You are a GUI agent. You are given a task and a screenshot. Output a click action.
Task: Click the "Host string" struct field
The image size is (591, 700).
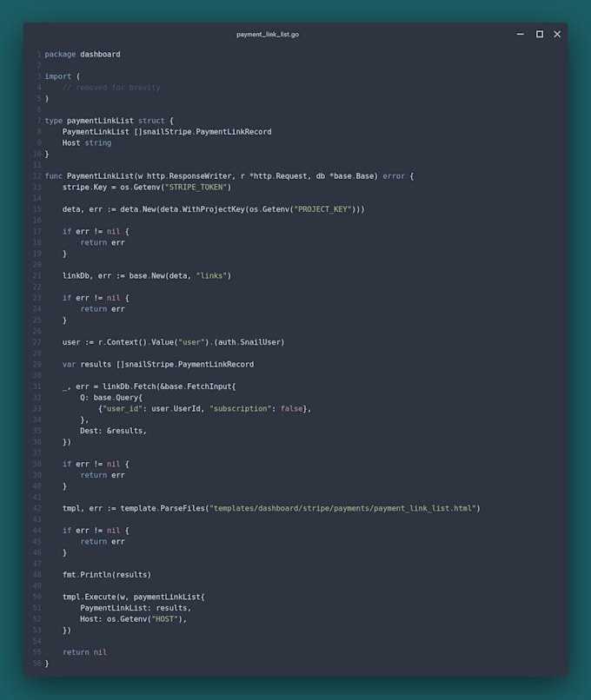87,142
